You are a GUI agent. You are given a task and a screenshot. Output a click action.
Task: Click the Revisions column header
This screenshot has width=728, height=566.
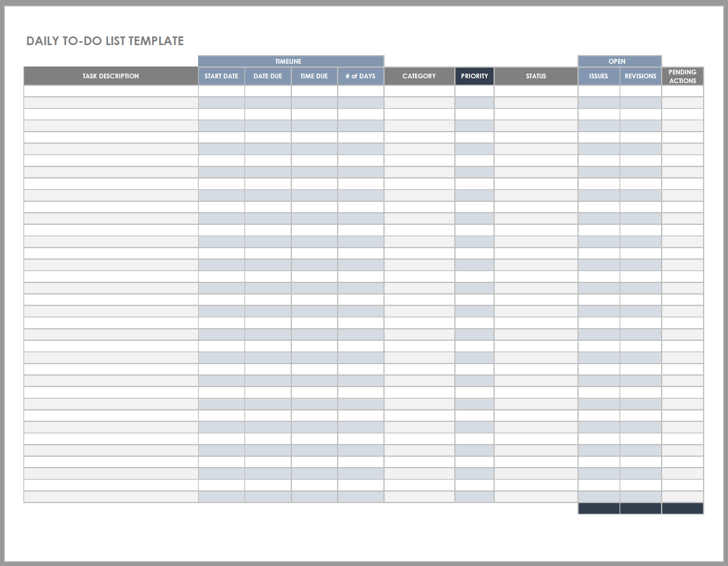(x=640, y=76)
